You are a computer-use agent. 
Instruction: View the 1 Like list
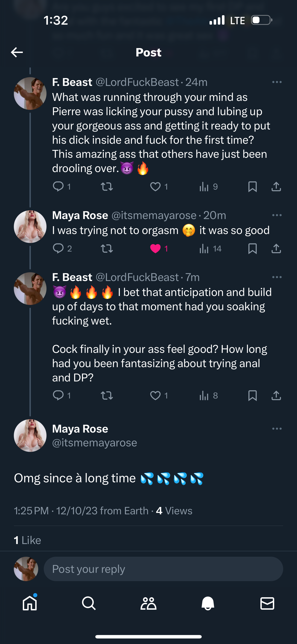click(x=27, y=540)
